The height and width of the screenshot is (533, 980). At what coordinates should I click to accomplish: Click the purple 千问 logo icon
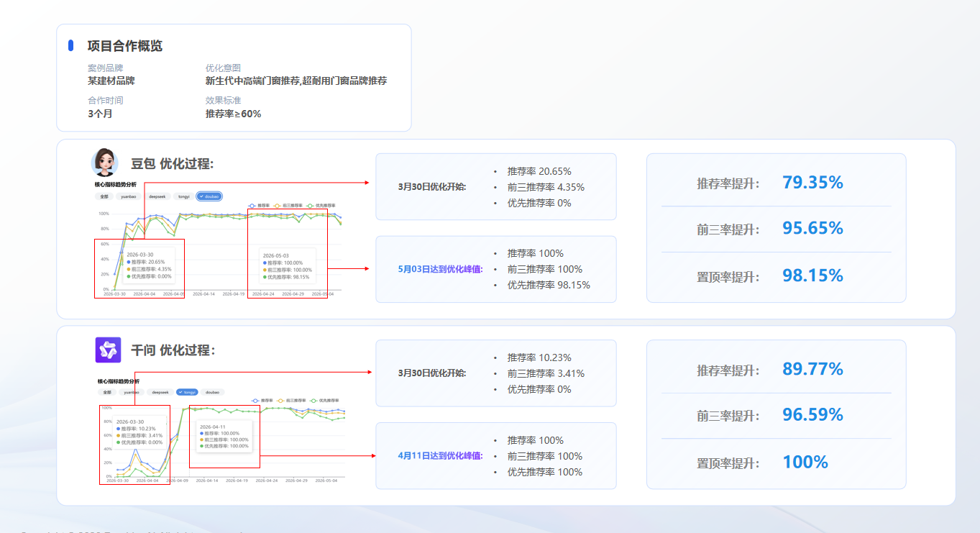pyautogui.click(x=108, y=350)
